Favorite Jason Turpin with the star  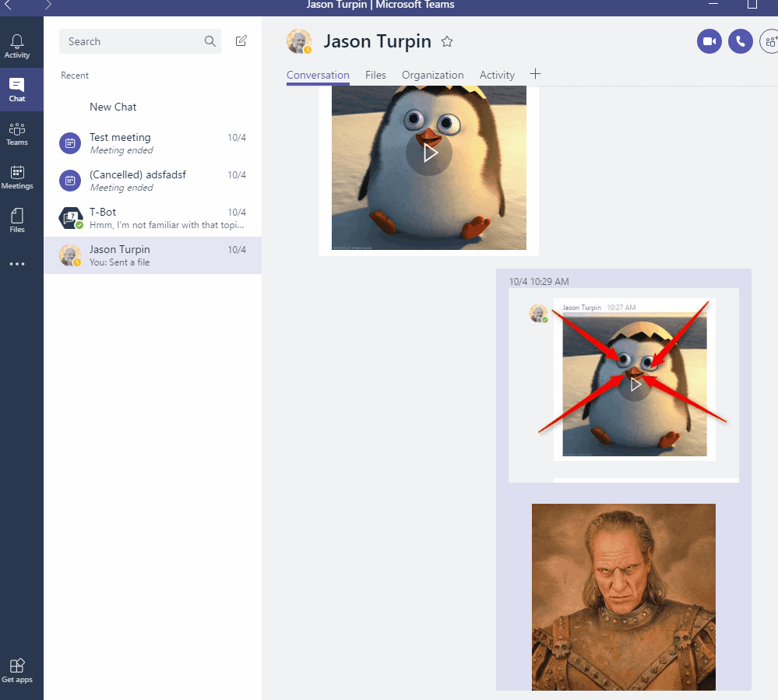click(447, 41)
